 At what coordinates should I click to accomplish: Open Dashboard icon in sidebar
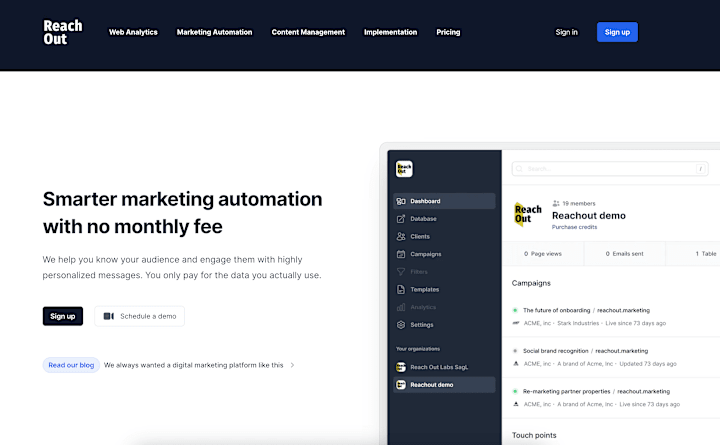point(401,201)
